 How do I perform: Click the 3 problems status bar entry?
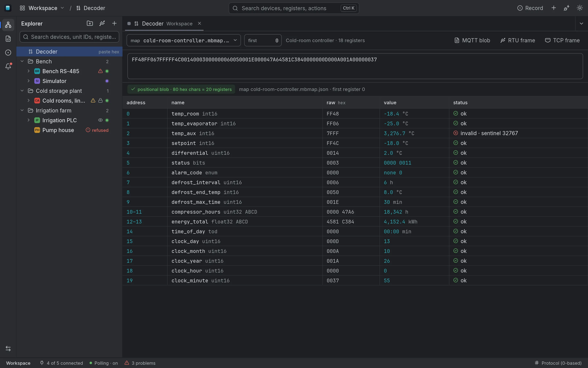pos(140,363)
